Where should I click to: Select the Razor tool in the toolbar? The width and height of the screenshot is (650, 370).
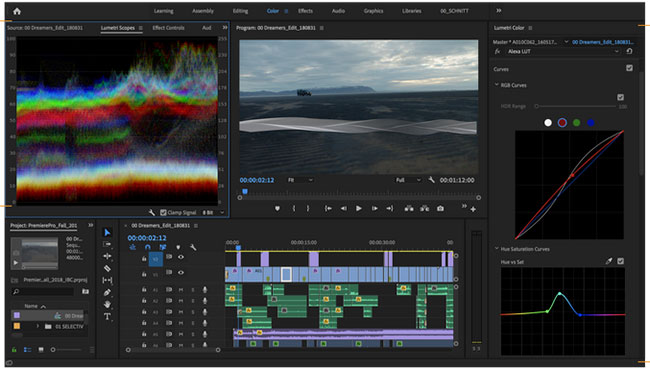coord(107,268)
